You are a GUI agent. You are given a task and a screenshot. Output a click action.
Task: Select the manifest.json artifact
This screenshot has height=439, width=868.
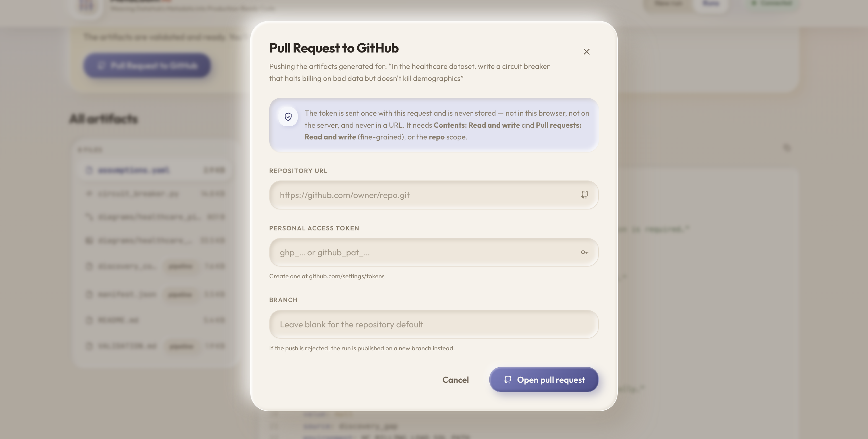pos(155,294)
